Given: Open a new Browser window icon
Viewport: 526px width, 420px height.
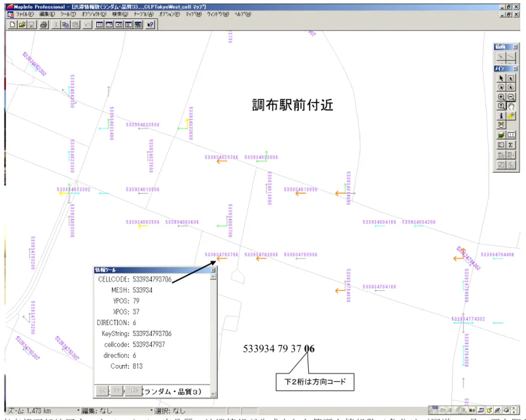Looking at the screenshot, I should 99,25.
